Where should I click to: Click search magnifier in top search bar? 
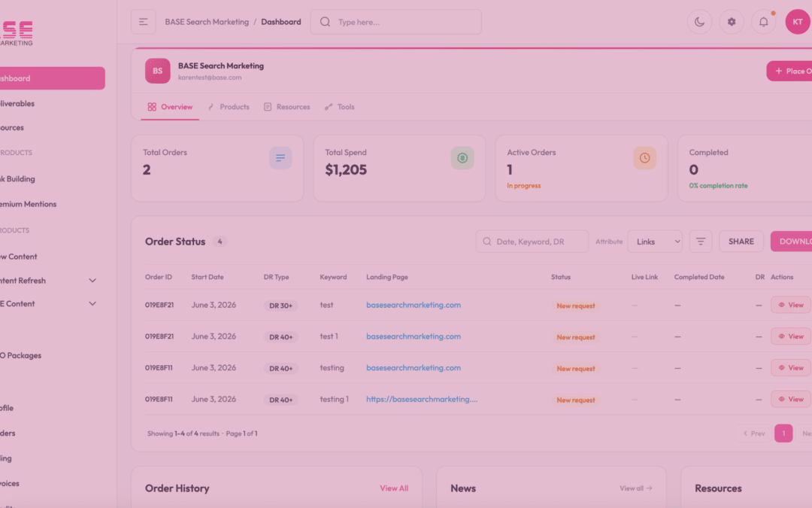[x=326, y=22]
